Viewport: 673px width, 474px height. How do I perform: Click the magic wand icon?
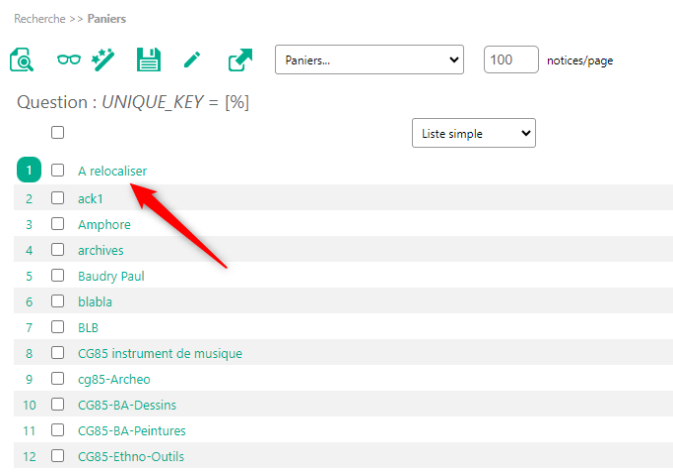pos(103,60)
